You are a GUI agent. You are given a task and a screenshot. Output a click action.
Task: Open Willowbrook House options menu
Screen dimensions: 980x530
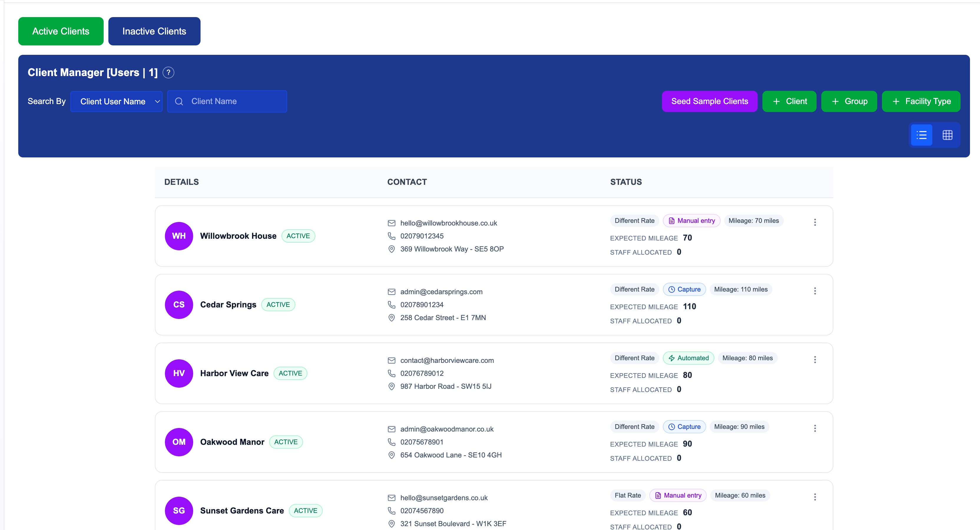click(815, 222)
